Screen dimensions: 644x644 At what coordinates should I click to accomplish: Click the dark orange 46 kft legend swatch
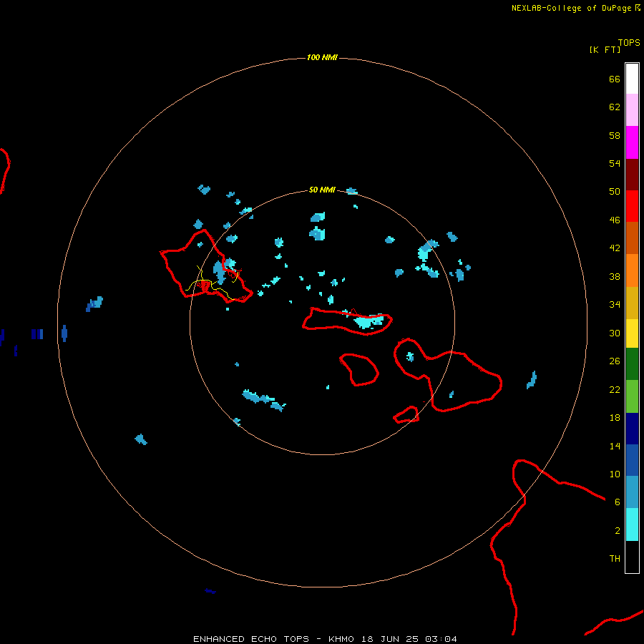632,238
